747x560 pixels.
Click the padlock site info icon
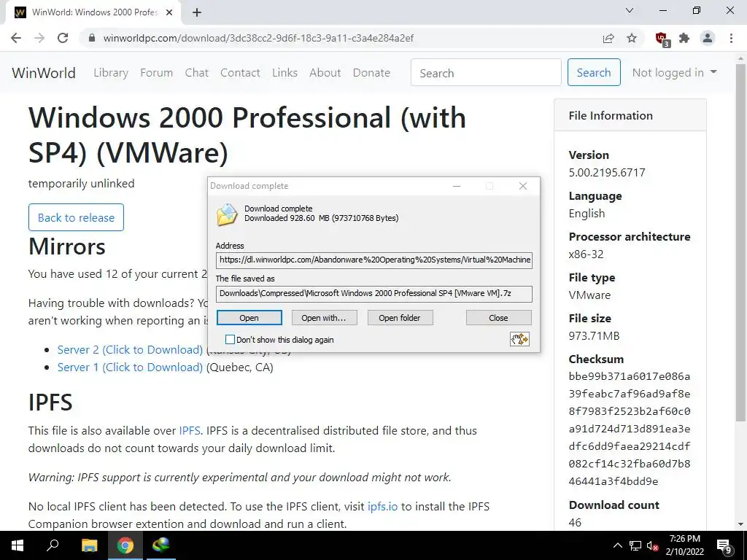tap(92, 38)
